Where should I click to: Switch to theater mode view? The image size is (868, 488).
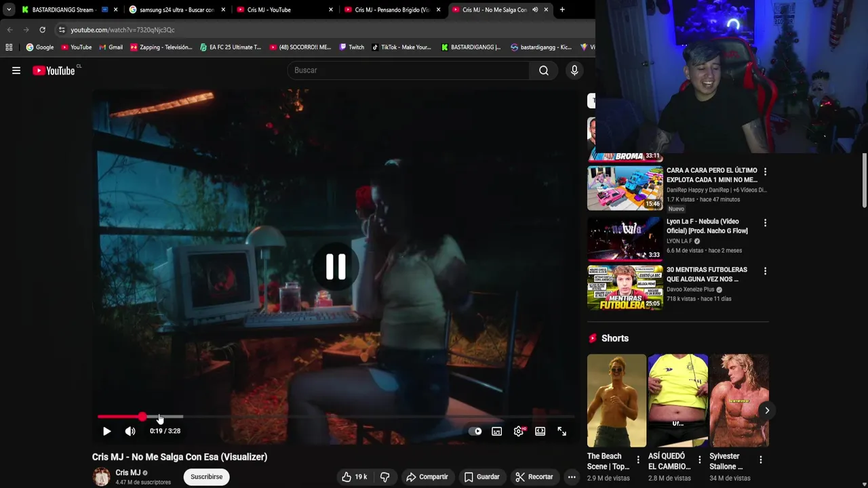pyautogui.click(x=540, y=431)
